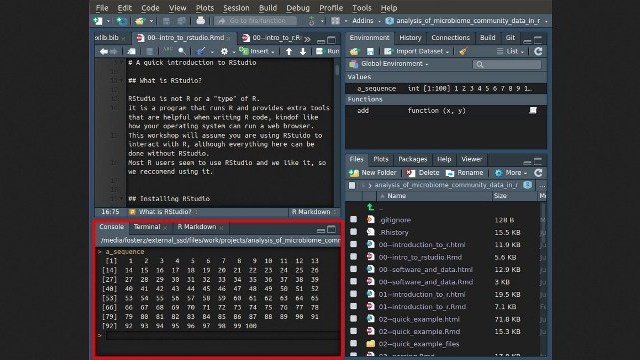
Task: Jump to next chunk with down arrow
Action: (x=303, y=51)
